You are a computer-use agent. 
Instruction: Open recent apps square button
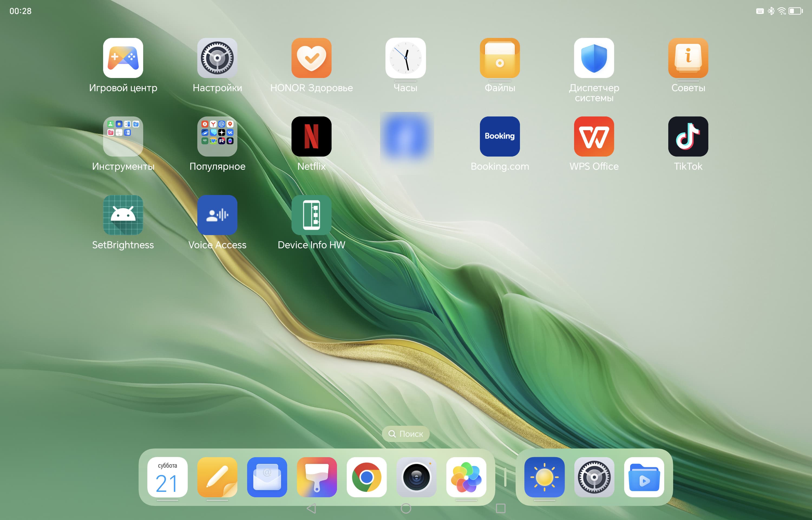click(x=500, y=508)
